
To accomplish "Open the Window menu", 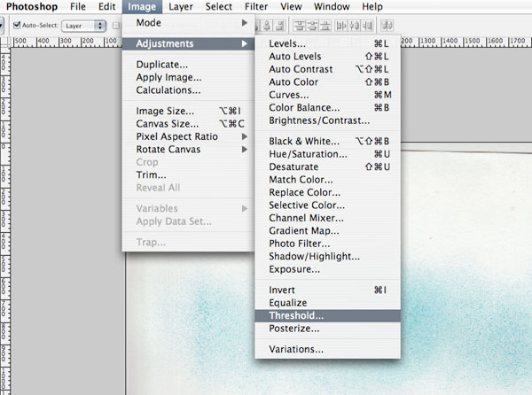I will tap(332, 6).
